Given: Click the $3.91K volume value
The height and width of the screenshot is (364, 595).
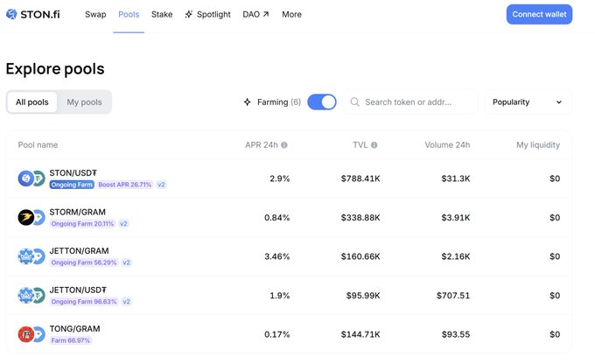Looking at the screenshot, I should 456,218.
